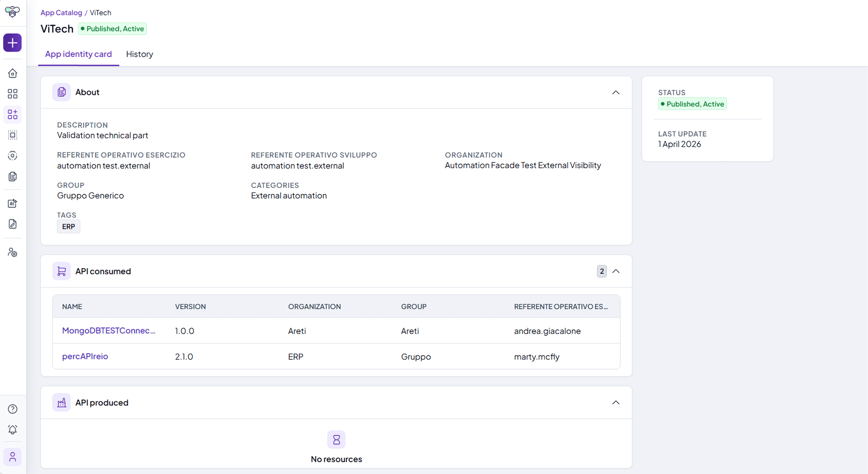The width and height of the screenshot is (868, 474).
Task: Click the AI sparkle sidebar icon
Action: point(13,203)
